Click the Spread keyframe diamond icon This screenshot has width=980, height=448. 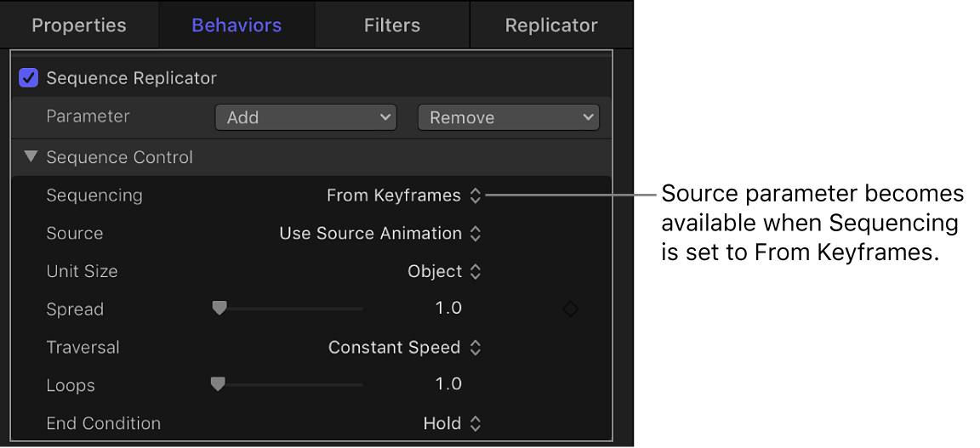click(570, 309)
